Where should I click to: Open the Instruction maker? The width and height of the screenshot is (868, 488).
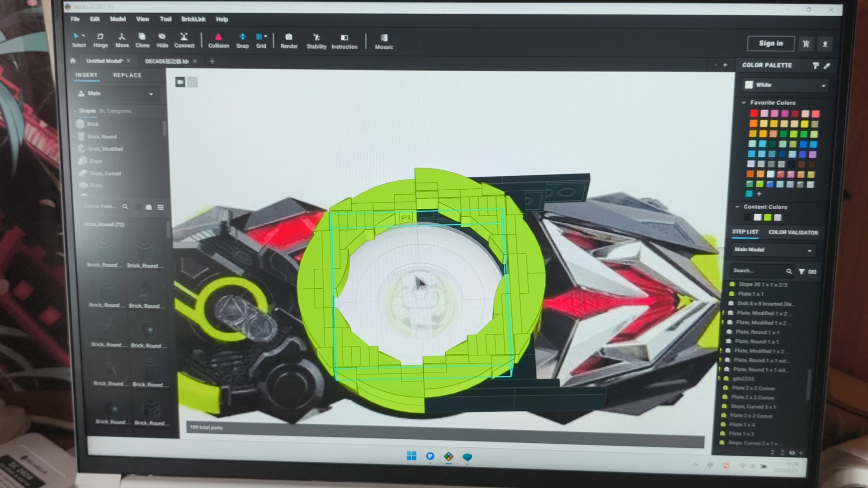point(344,41)
